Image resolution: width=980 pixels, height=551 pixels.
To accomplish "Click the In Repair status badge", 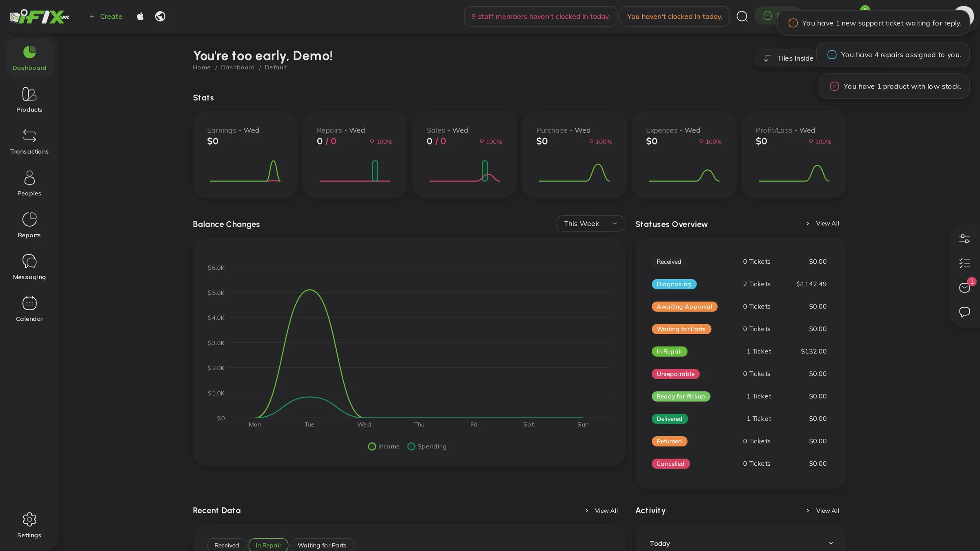I will click(x=669, y=352).
